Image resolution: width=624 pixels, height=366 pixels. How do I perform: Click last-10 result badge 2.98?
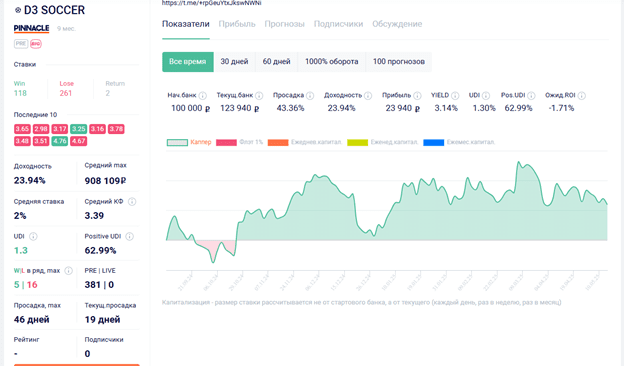(x=41, y=129)
